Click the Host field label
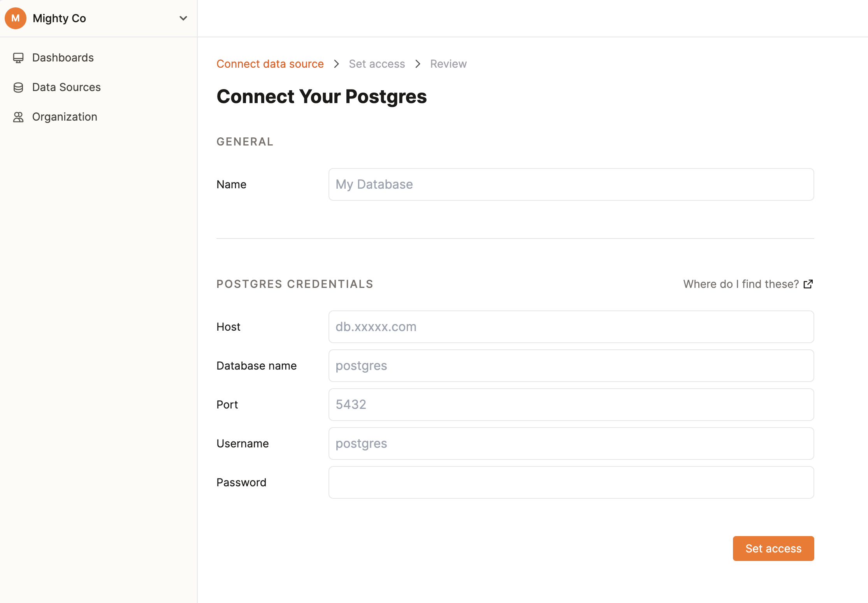Screen dimensions: 868x603 (228, 327)
